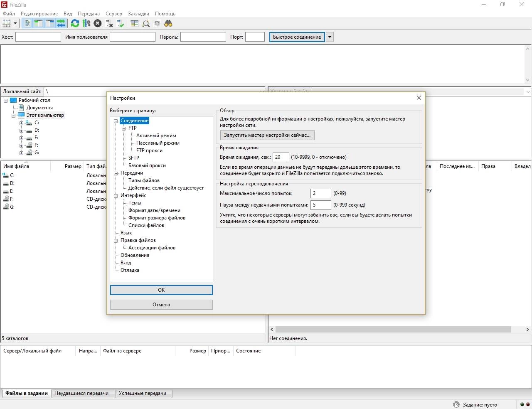
Task: Click the OK button in Настройки
Action: click(161, 290)
